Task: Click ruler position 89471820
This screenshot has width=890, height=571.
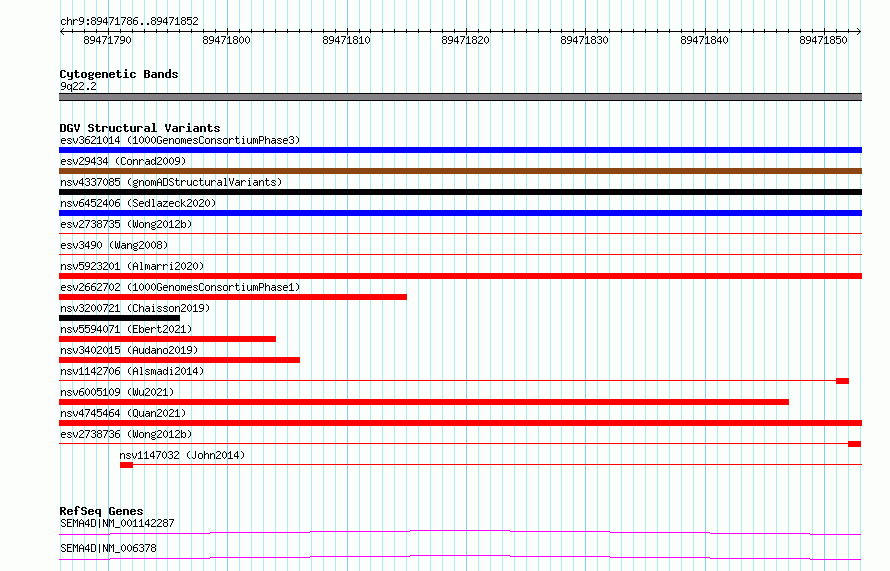Action: click(x=465, y=40)
